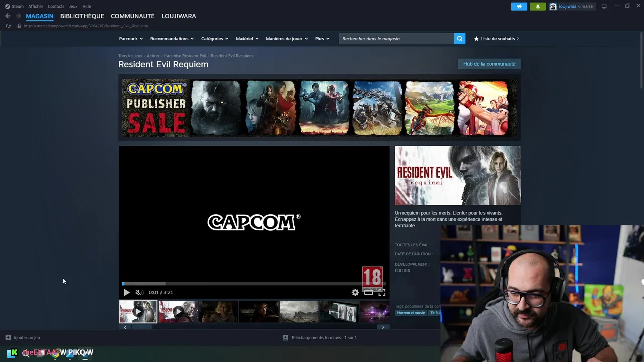
Task: Expand the Plus dropdown
Action: [322, 39]
